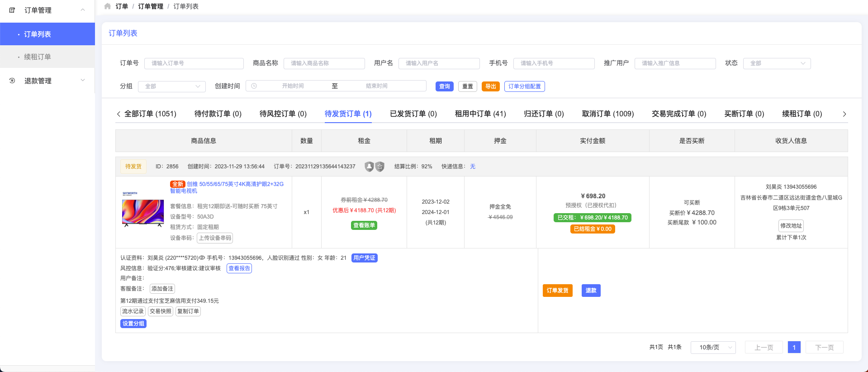Viewport: 868px width, 372px height.
Task: Switch to 取消订单 (1009) tab
Action: pos(608,114)
